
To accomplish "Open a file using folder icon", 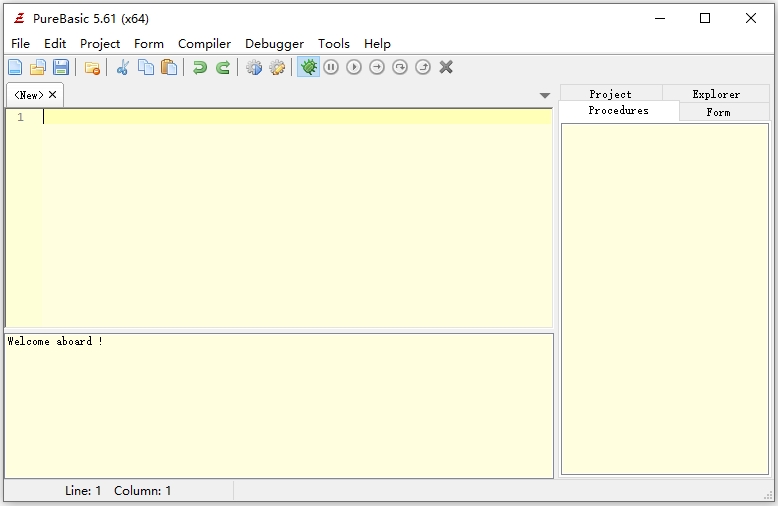I will tap(38, 68).
